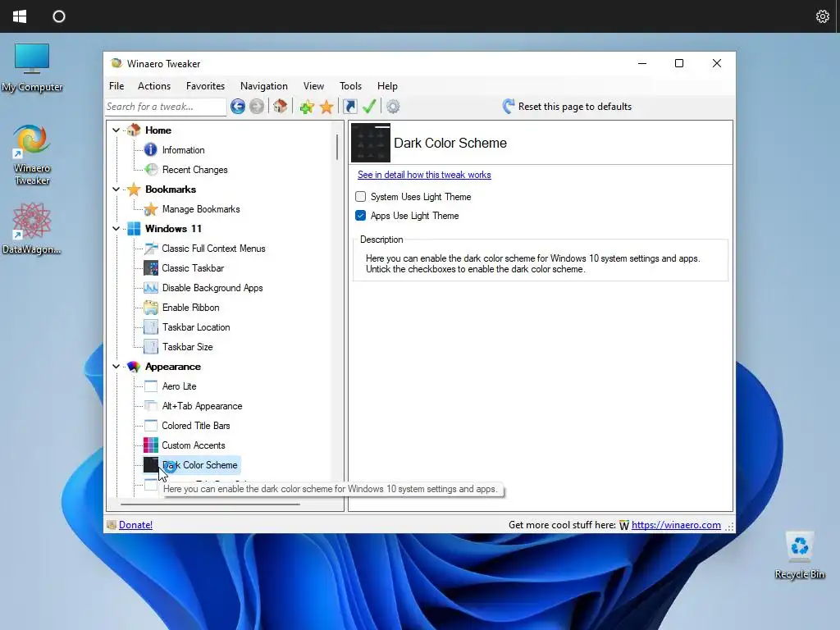840x630 pixels.
Task: Select Aero Lite in the tree
Action: pyautogui.click(x=179, y=386)
